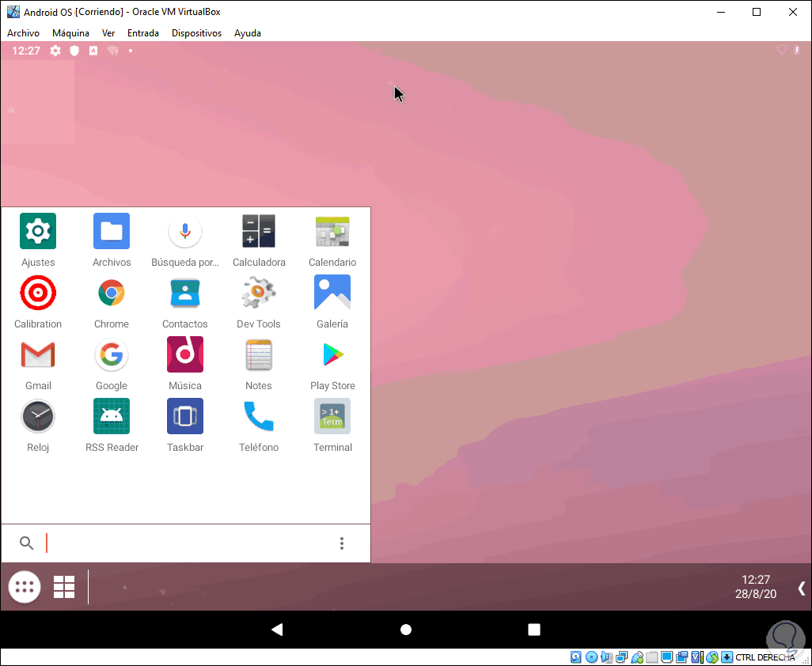Image resolution: width=812 pixels, height=666 pixels.
Task: Open the Archivo menu
Action: [x=23, y=33]
